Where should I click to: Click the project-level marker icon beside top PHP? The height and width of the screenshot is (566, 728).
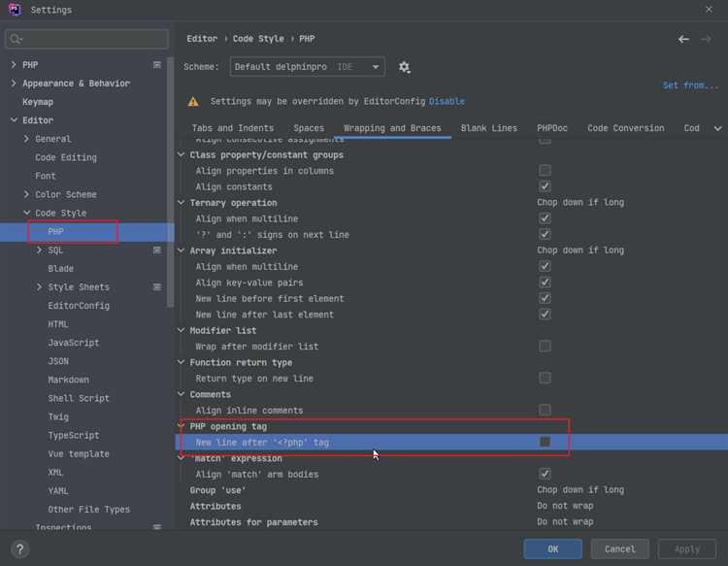(x=157, y=65)
